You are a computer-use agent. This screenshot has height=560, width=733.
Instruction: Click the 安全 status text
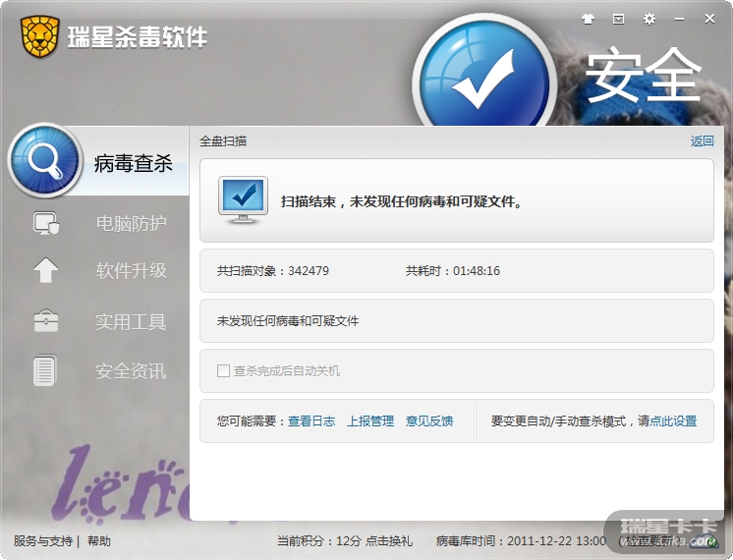point(644,75)
